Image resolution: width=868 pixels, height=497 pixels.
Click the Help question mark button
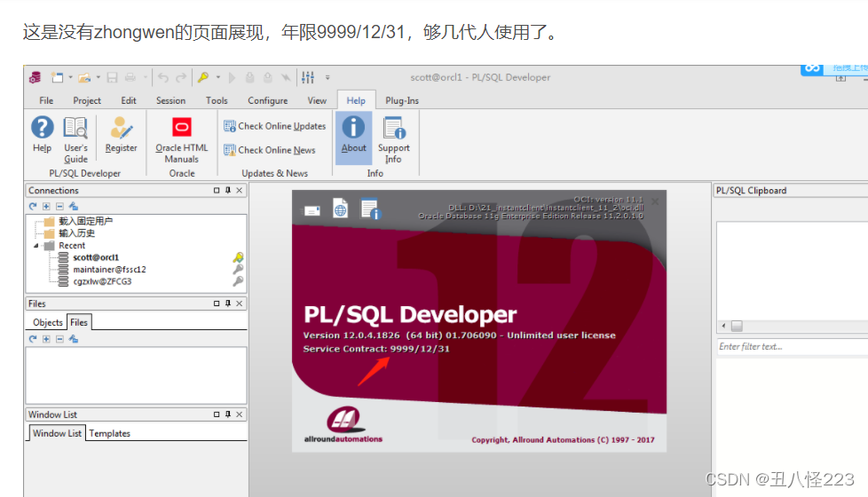tap(42, 135)
